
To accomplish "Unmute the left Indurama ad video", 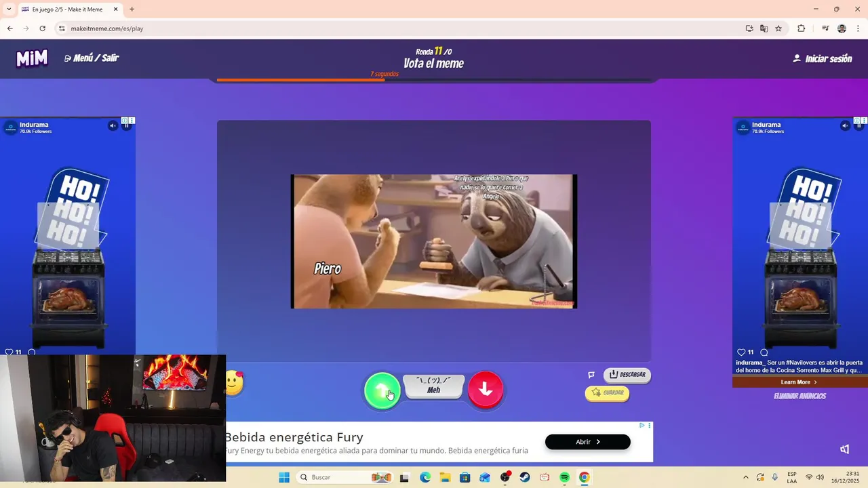I will 113,125.
